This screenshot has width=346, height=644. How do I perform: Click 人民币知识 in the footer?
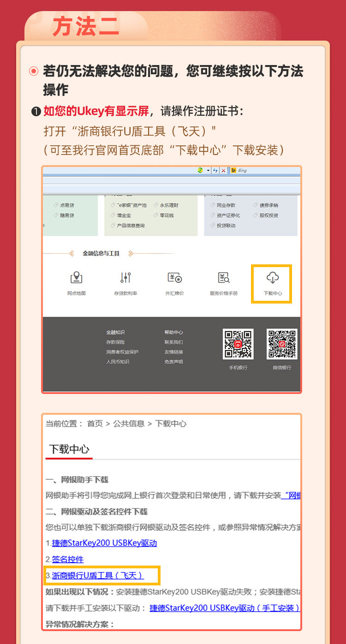(118, 362)
